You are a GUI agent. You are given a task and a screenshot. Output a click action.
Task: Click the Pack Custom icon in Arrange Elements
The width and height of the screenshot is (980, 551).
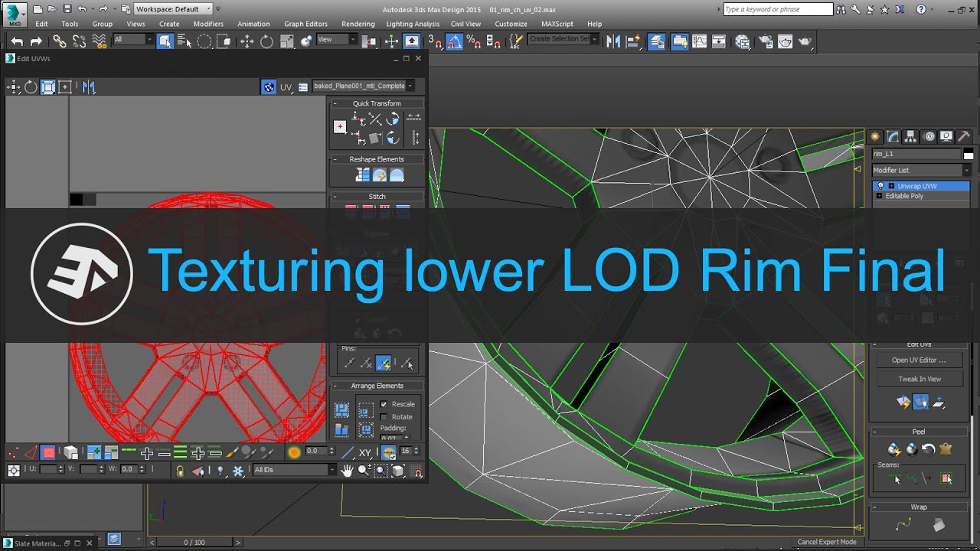341,410
